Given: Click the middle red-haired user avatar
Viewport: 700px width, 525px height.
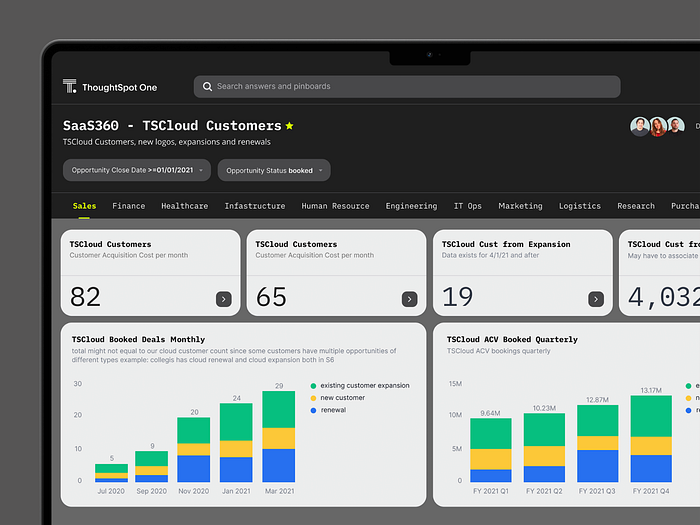Looking at the screenshot, I should pos(658,127).
